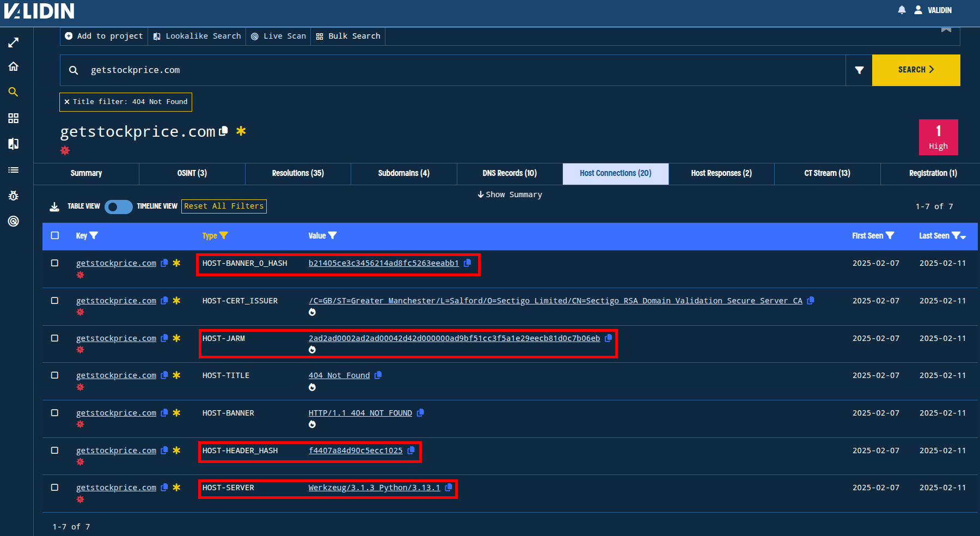Click the fire icon under HOST-JARM value

pyautogui.click(x=312, y=350)
